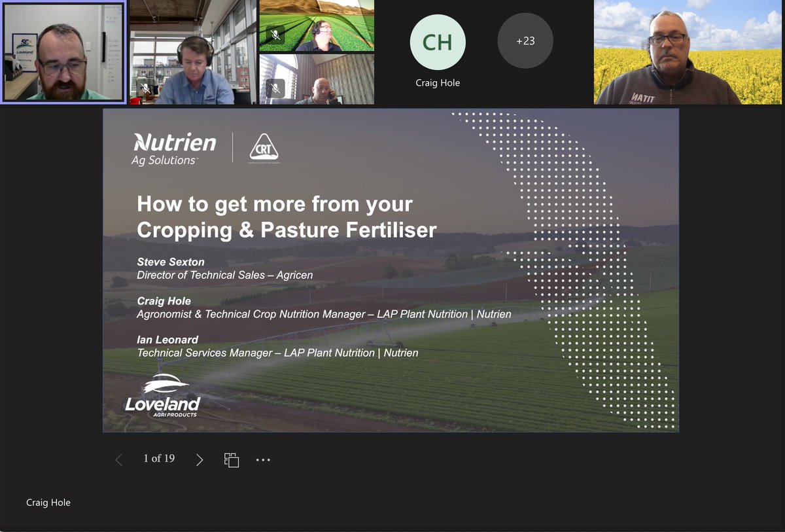Click the Loveland Agri Products logo on slide
Screen dimensions: 785x532
[x=163, y=396]
